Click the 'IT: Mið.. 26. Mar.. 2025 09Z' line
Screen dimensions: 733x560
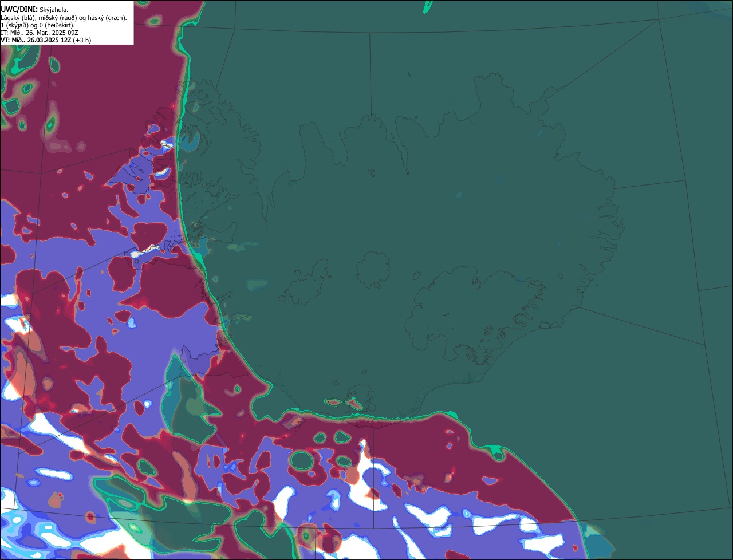[x=40, y=33]
